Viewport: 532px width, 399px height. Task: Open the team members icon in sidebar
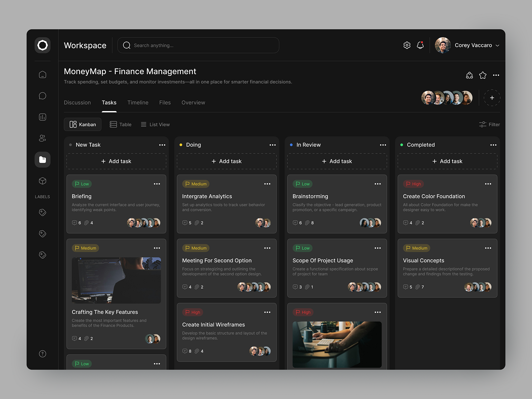click(43, 138)
